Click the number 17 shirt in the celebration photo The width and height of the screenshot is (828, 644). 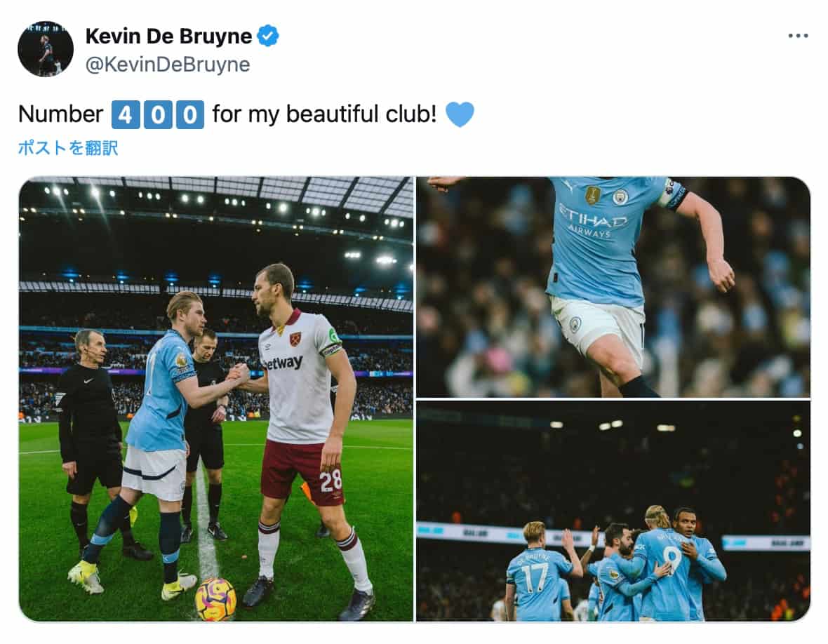click(x=535, y=581)
